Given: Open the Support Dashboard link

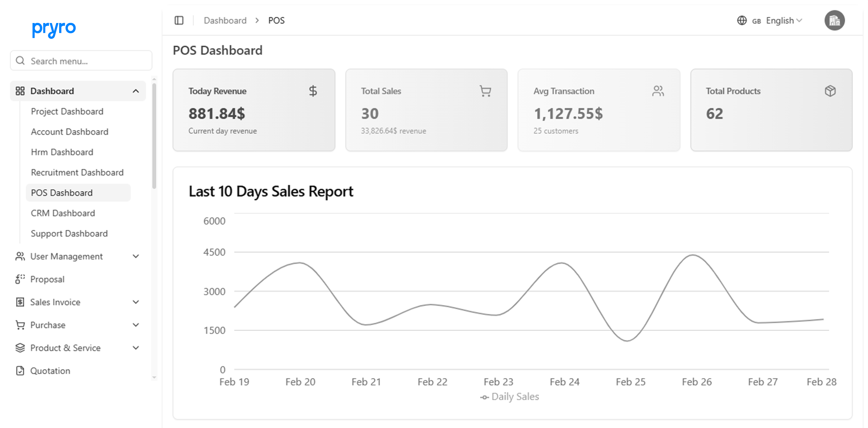Looking at the screenshot, I should 69,233.
